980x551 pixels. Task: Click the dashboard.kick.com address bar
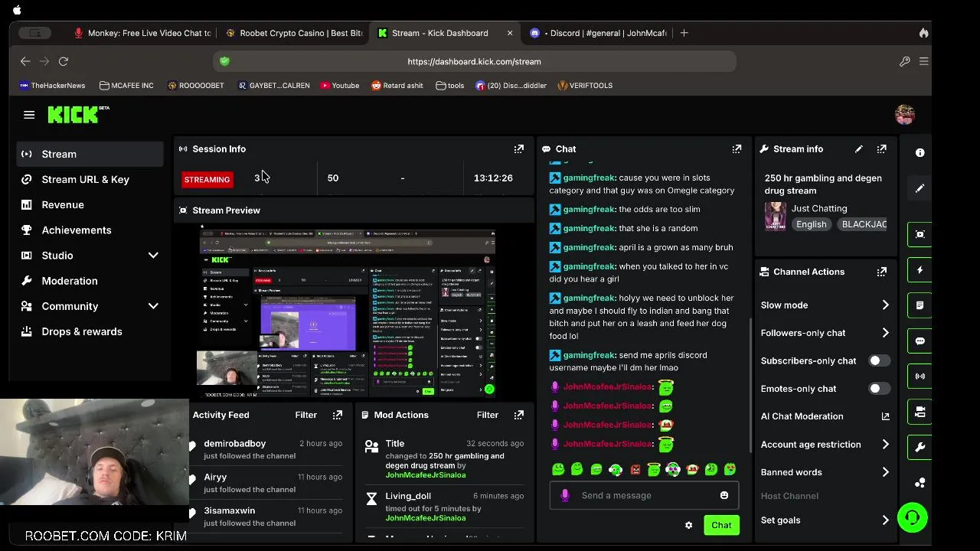(x=474, y=61)
